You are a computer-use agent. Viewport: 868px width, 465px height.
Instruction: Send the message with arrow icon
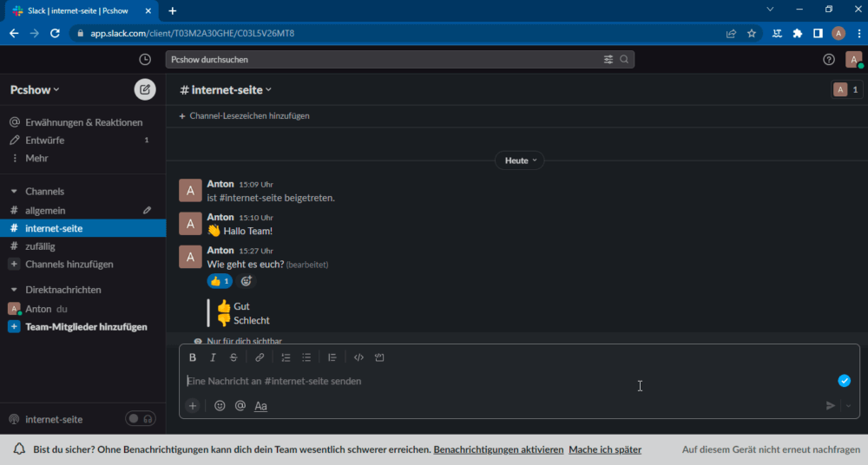click(x=830, y=406)
